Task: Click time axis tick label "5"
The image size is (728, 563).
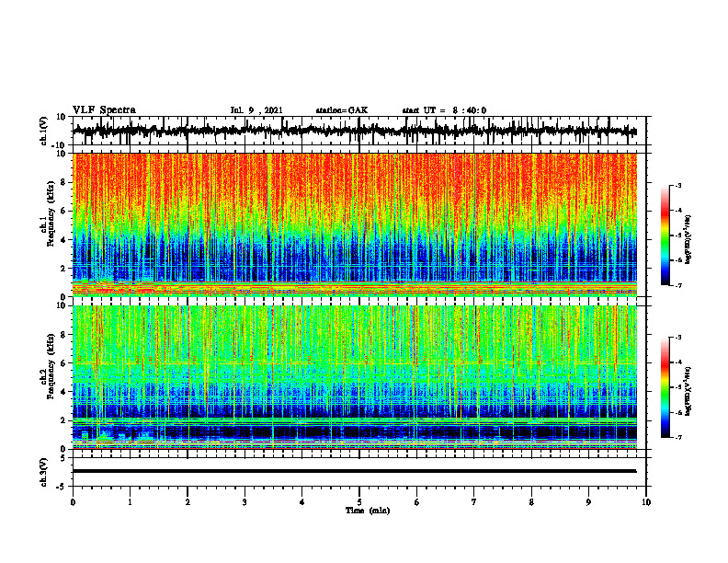Action: pos(359,502)
